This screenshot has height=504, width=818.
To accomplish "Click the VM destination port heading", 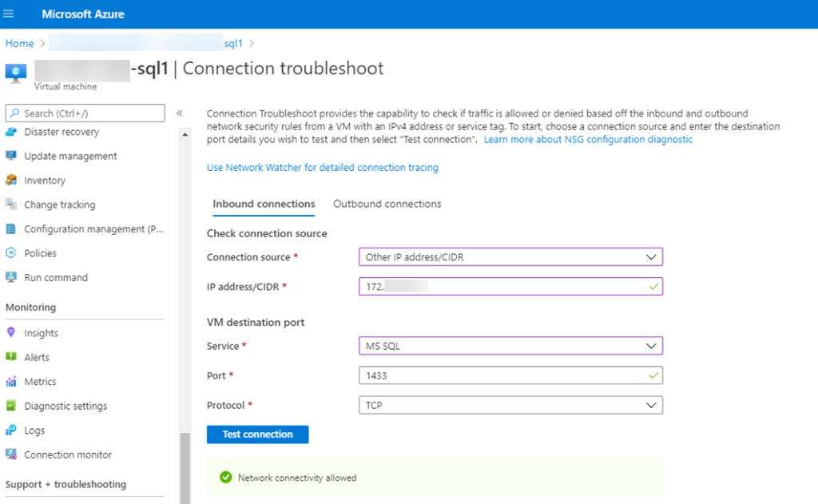I will 256,323.
